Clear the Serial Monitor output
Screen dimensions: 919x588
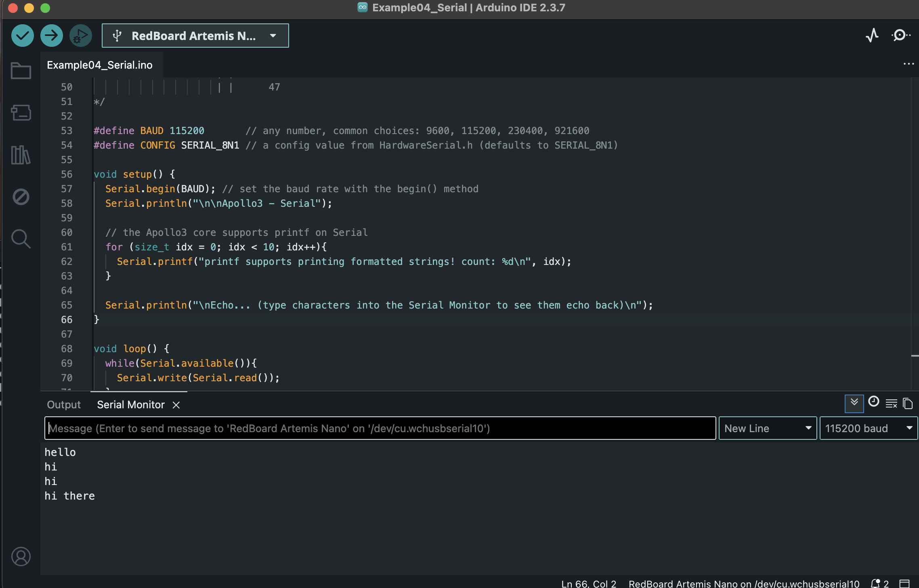[x=891, y=403]
